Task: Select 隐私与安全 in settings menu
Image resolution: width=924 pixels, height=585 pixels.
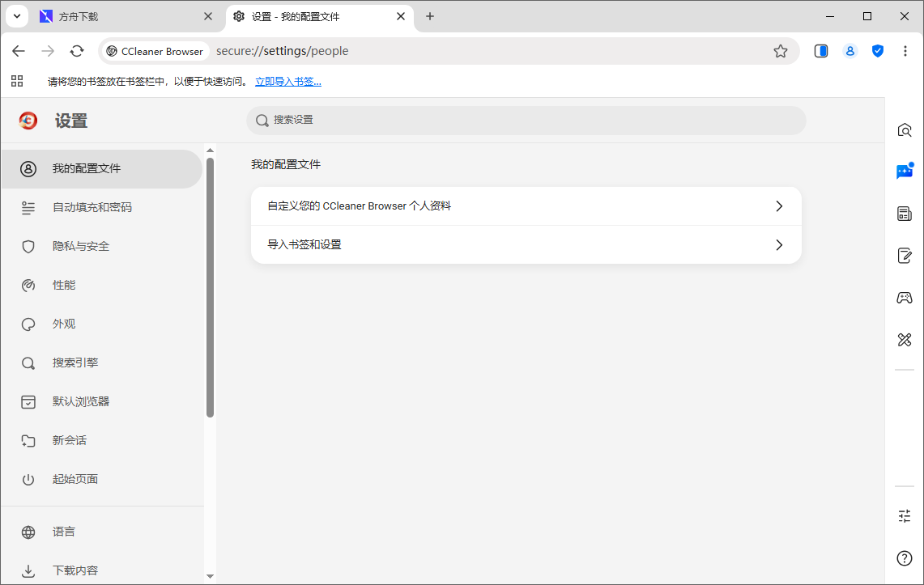Action: coord(80,246)
